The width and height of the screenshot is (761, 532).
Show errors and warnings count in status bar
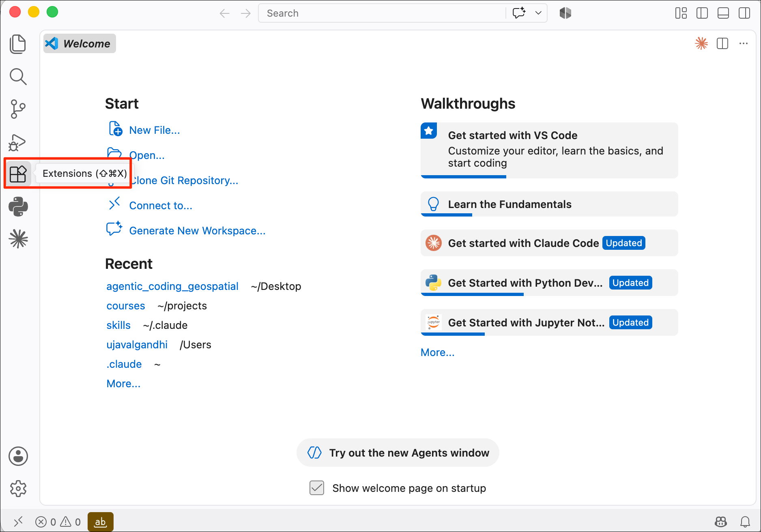coord(58,522)
